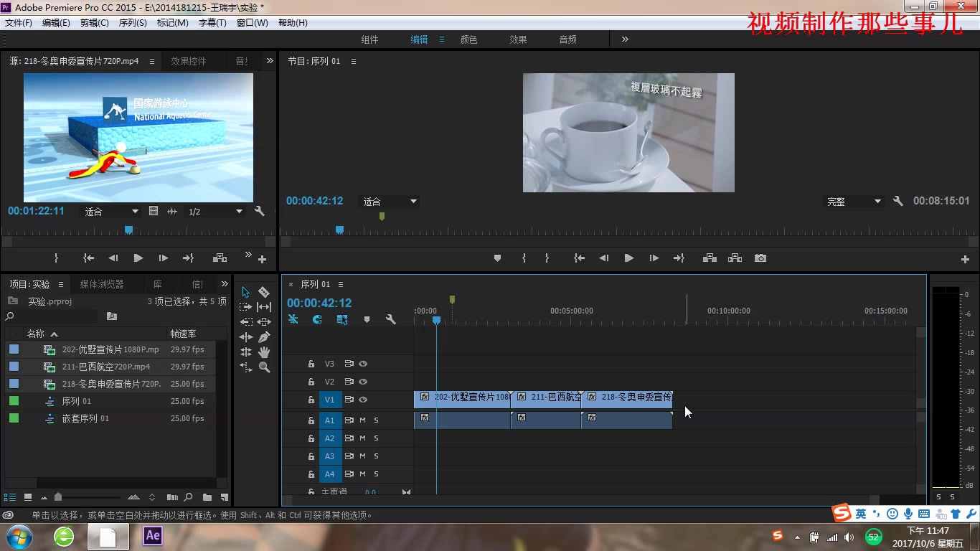Open Source monitor resolution 1/2 dropdown
The width and height of the screenshot is (980, 551).
[215, 212]
